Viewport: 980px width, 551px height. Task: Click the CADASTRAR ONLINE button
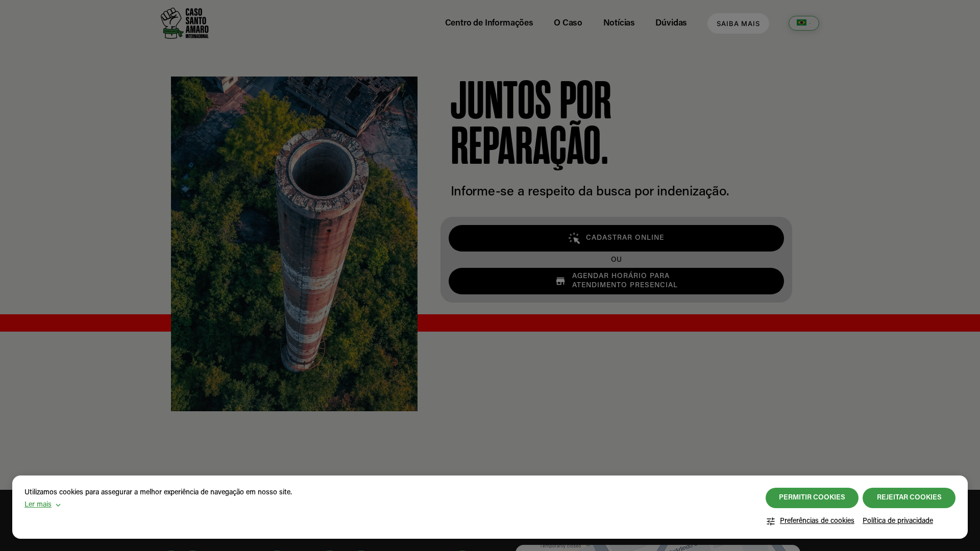(616, 238)
